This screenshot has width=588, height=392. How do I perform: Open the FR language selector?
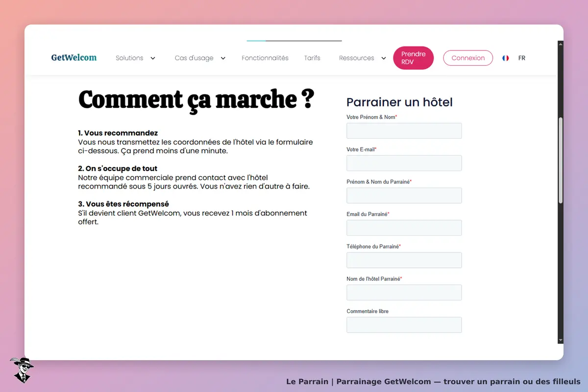pos(522,58)
